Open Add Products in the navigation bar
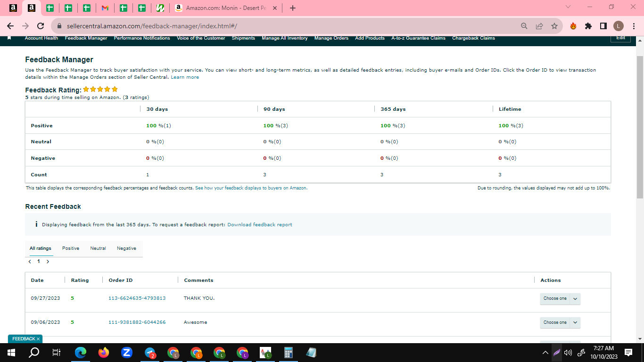 (370, 38)
